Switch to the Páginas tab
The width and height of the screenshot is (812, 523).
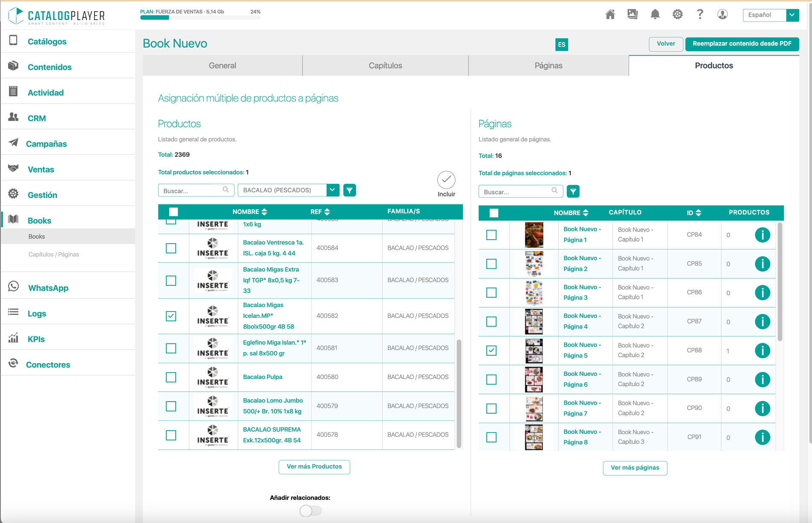548,65
